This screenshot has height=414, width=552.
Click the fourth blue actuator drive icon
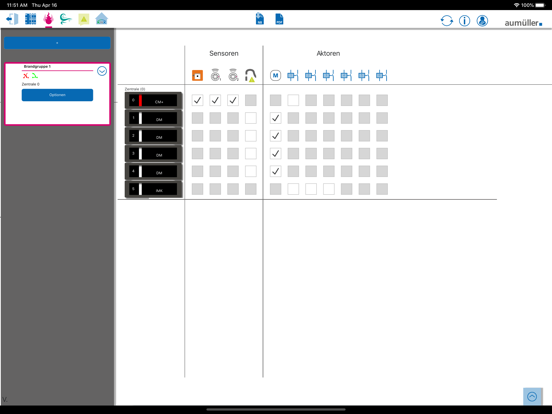[x=346, y=75]
